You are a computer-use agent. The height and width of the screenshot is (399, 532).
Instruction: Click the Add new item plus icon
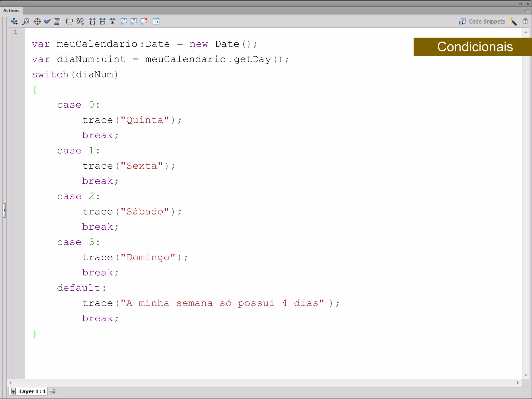[14, 21]
